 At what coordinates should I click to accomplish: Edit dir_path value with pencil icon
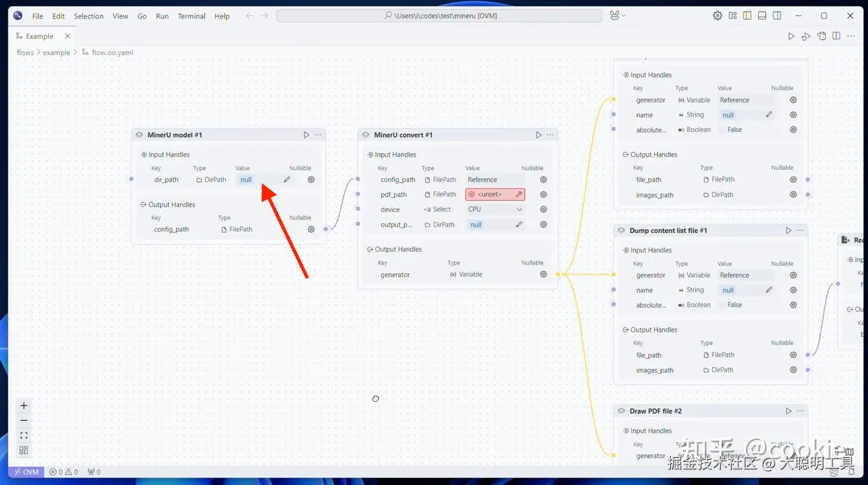pos(287,180)
